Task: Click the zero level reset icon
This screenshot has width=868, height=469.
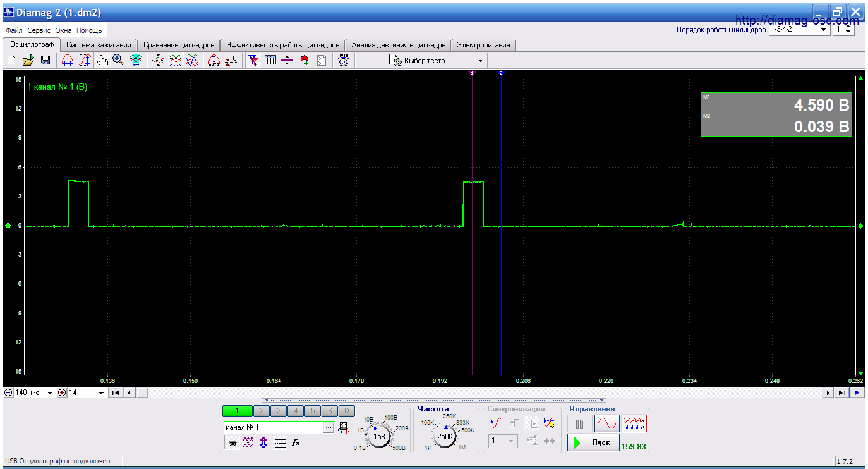Action: click(231, 61)
